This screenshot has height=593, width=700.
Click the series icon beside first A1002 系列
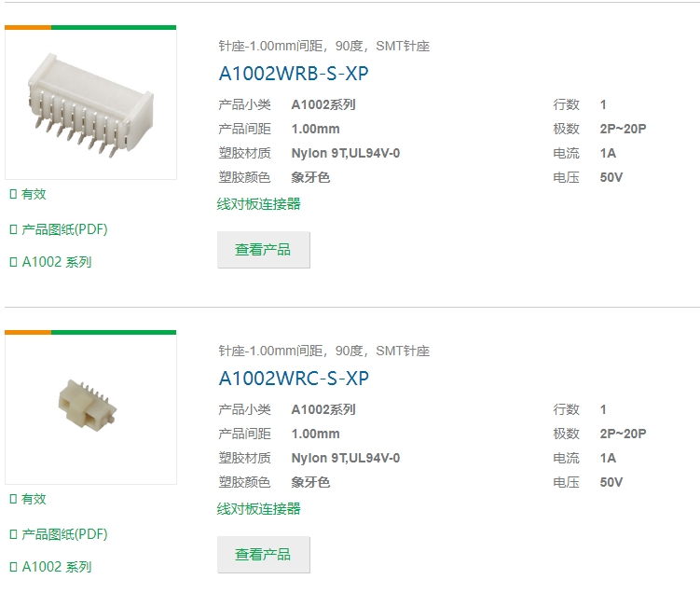(x=13, y=262)
